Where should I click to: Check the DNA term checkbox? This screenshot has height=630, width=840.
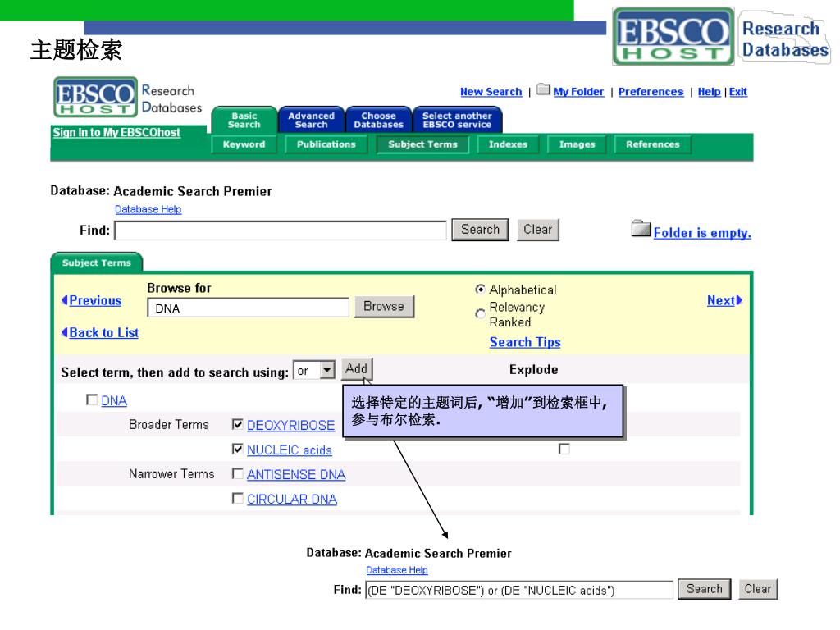(92, 399)
